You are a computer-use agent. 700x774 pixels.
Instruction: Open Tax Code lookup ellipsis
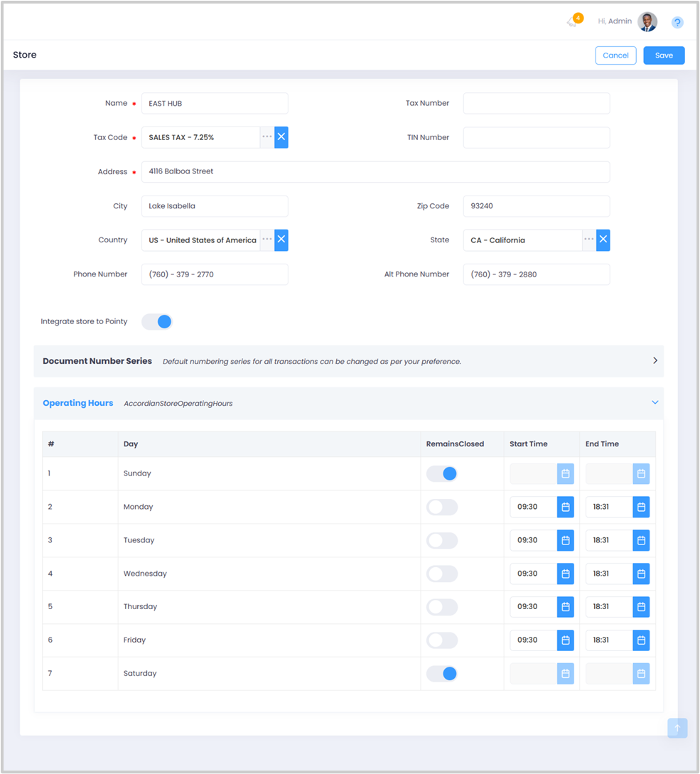[x=266, y=137]
